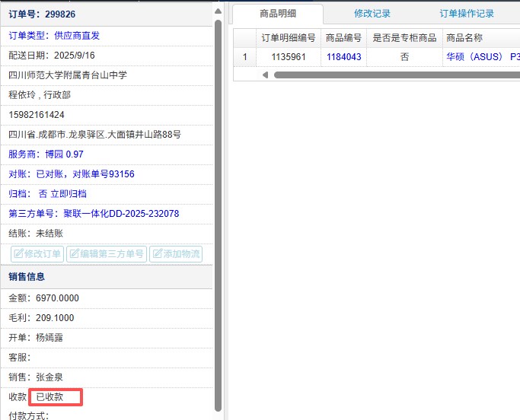Click third-party number 聚联一体化DD-2025-232078
520x420 pixels.
click(121, 214)
